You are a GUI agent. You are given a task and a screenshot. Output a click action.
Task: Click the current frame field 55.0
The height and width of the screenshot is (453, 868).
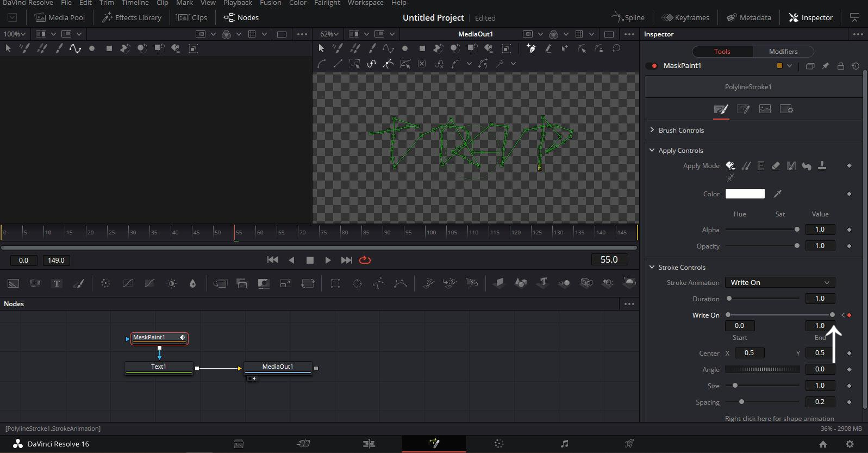click(x=609, y=259)
